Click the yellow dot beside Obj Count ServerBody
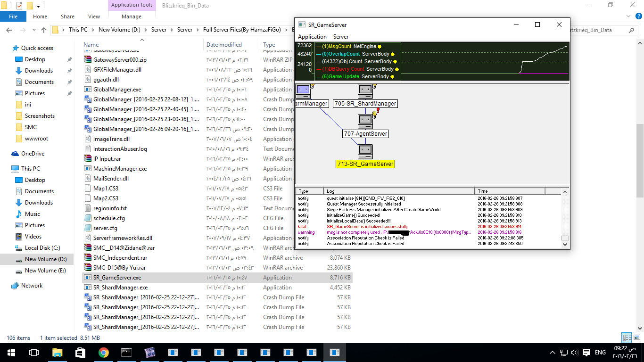This screenshot has height=362, width=644. point(395,62)
